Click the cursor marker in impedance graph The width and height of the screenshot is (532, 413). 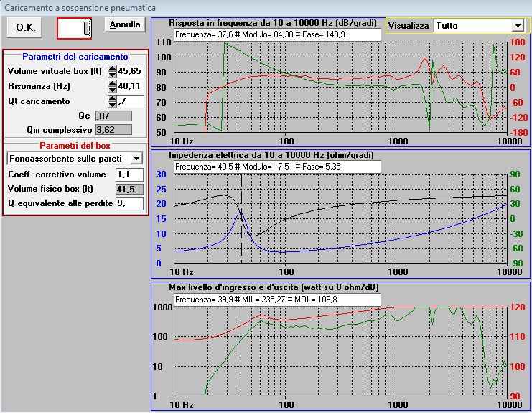(241, 218)
